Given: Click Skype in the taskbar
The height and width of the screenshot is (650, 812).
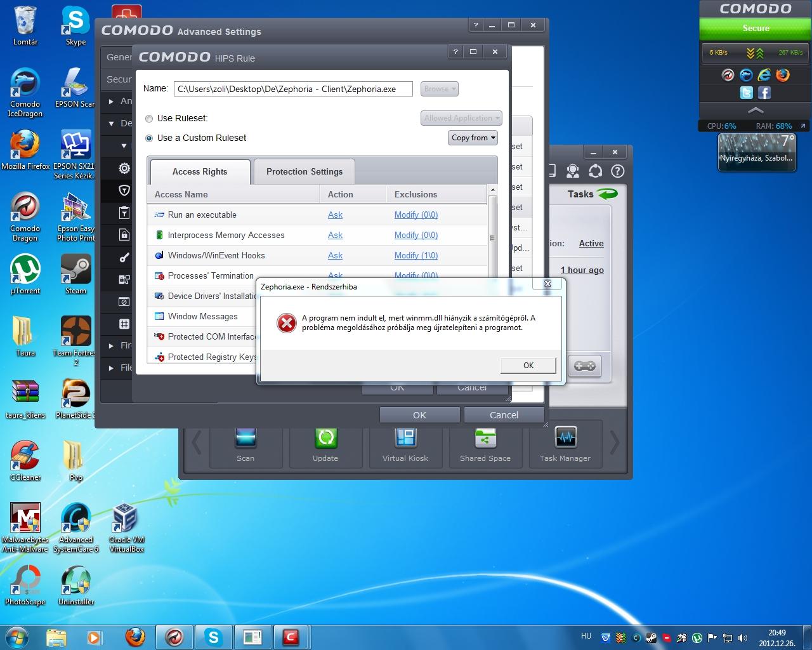Looking at the screenshot, I should tap(213, 637).
